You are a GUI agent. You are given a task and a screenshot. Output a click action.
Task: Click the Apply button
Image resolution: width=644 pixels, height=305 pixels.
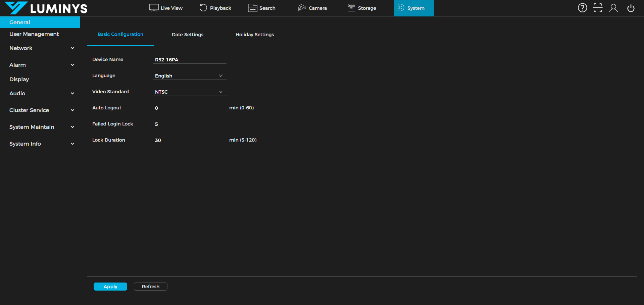pos(110,287)
